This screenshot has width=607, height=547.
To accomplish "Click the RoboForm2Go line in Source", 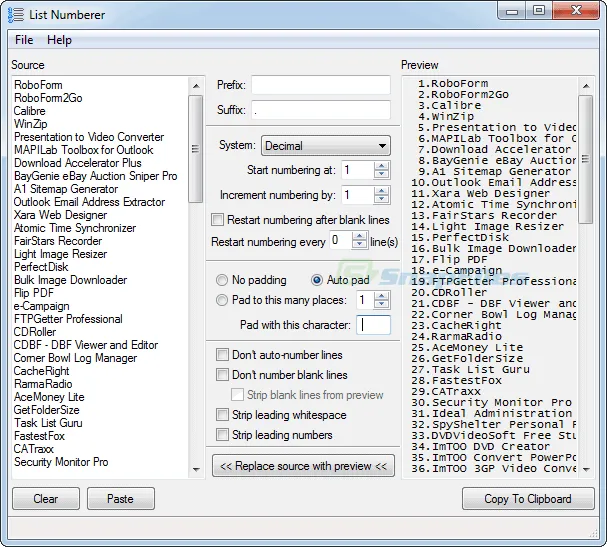I will click(48, 98).
